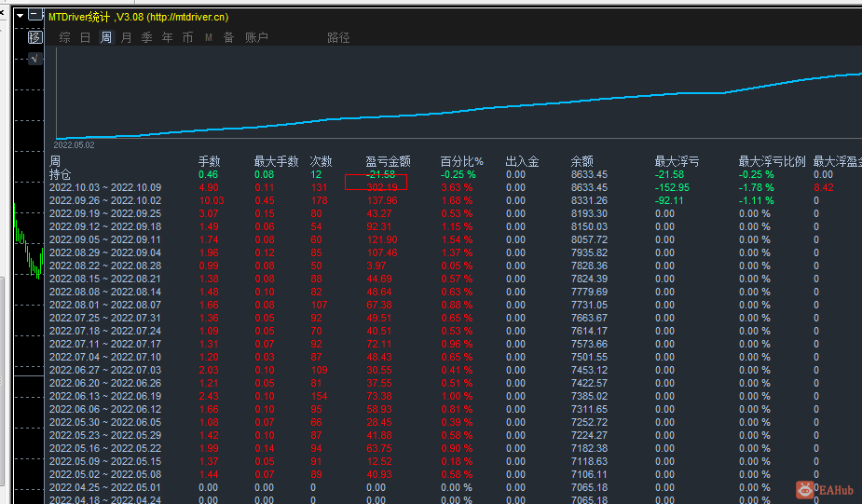862x504 pixels.
Task: Switch to the 月 monthly tab
Action: (127, 37)
